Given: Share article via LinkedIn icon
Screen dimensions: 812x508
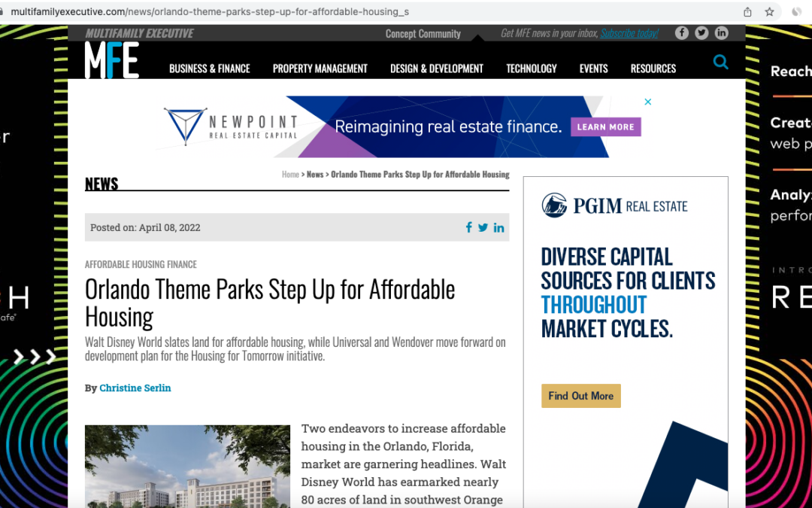Looking at the screenshot, I should point(498,227).
